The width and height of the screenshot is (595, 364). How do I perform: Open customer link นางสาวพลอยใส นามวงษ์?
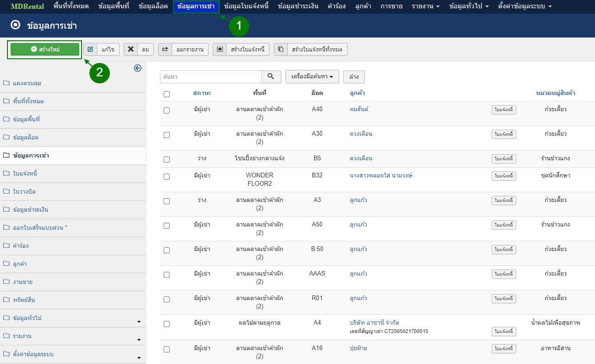[x=381, y=176]
